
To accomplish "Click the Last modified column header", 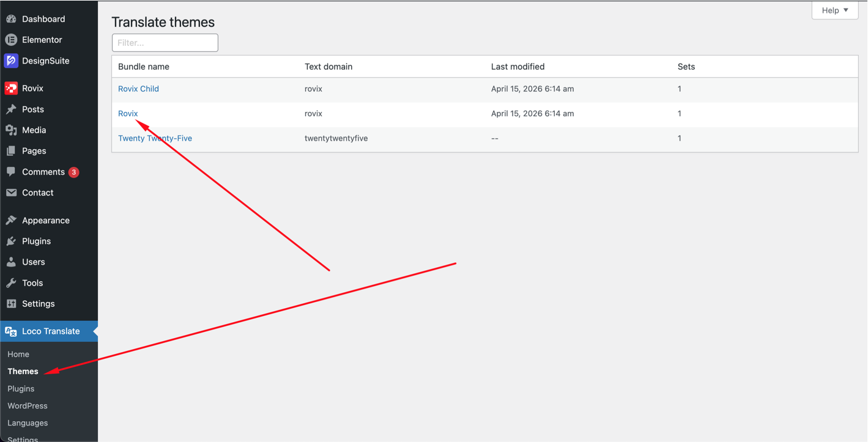I will pos(517,67).
